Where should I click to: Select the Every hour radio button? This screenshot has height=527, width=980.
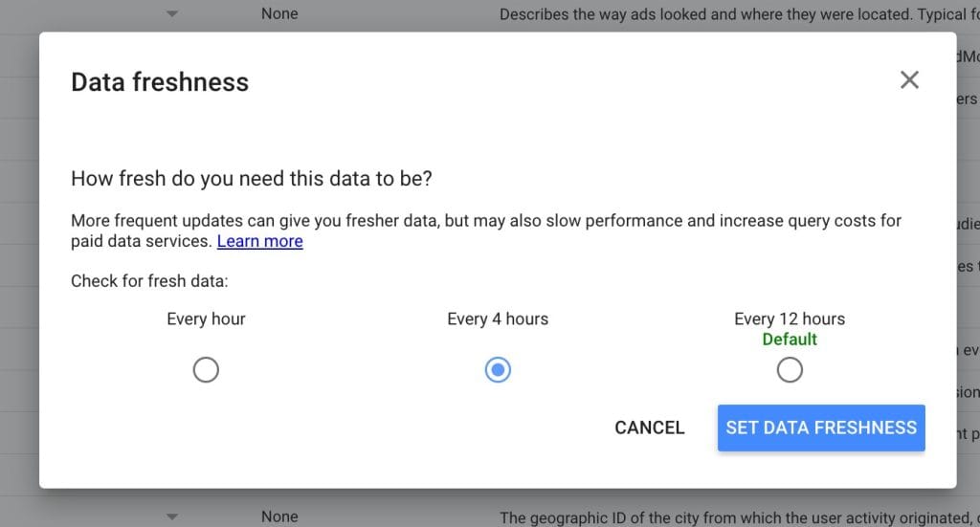206,369
